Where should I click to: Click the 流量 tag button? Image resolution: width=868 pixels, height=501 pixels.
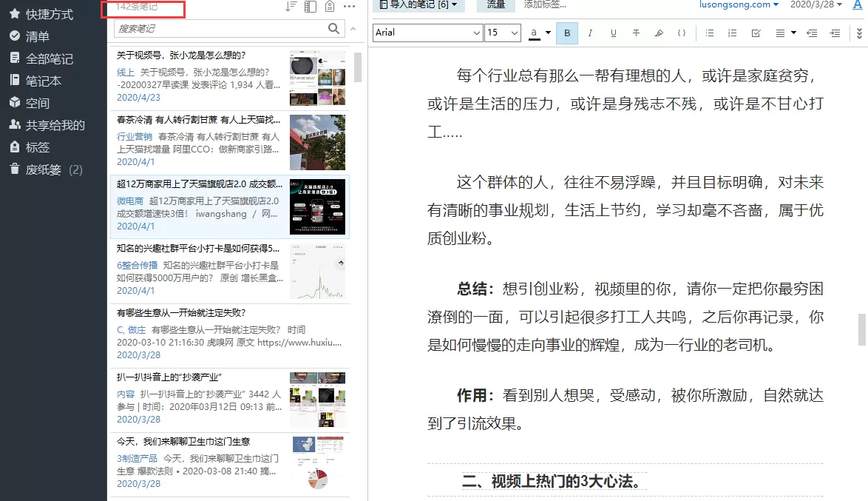point(495,7)
